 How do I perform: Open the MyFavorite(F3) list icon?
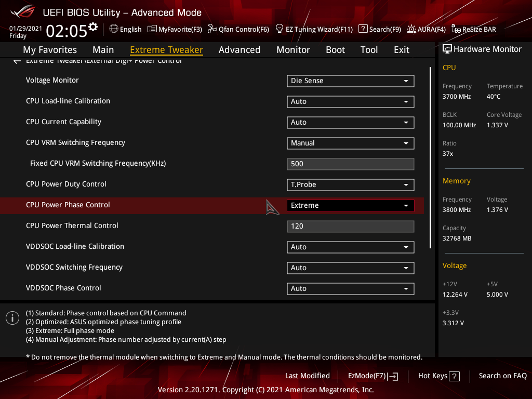pyautogui.click(x=152, y=29)
